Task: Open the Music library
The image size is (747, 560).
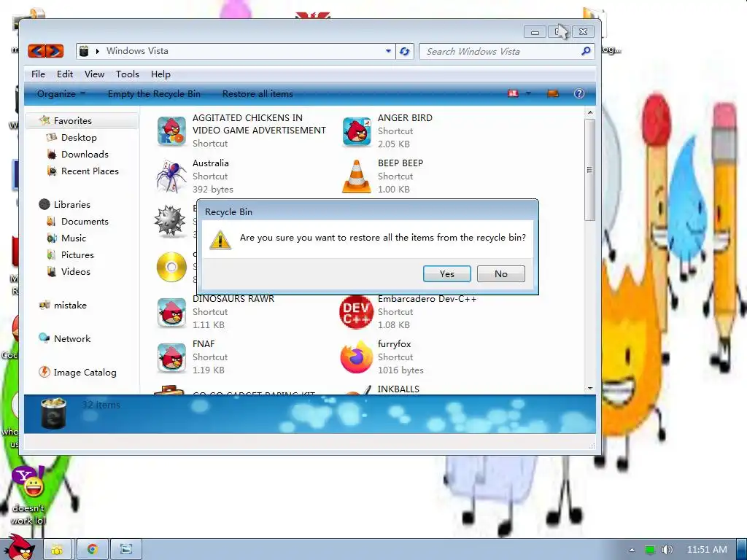Action: click(x=74, y=238)
